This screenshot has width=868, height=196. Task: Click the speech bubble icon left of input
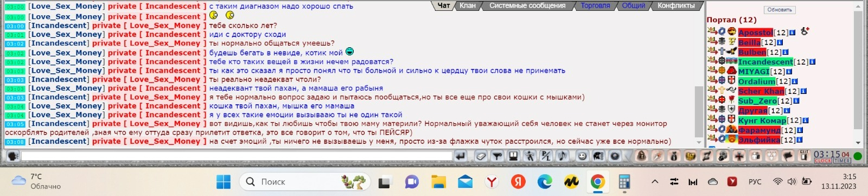(x=12, y=156)
